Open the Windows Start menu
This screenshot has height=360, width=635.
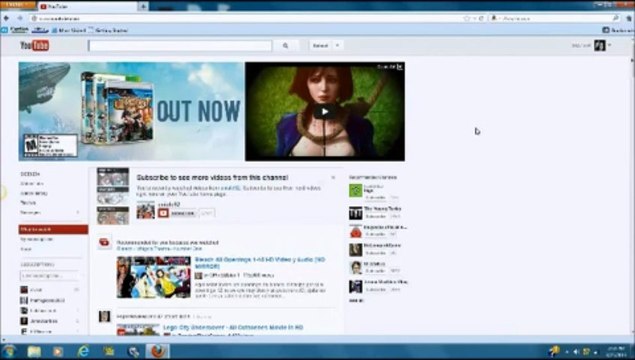[9, 351]
